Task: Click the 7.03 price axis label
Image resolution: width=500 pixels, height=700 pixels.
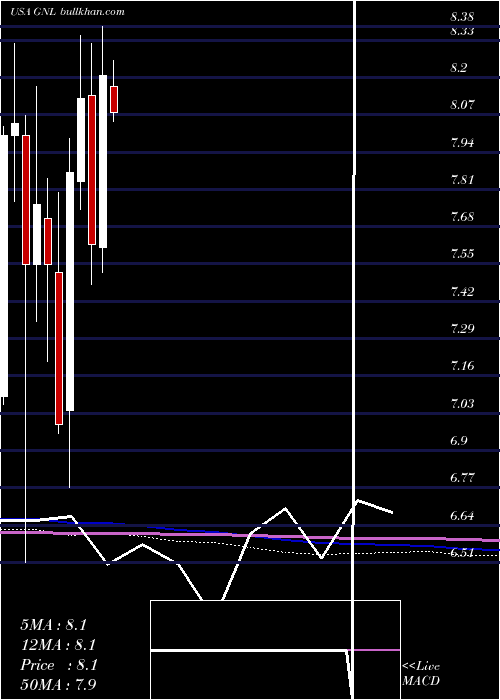Action: (x=462, y=404)
